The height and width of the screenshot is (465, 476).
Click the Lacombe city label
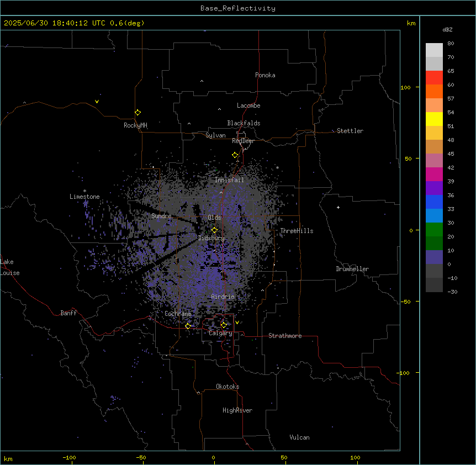248,105
